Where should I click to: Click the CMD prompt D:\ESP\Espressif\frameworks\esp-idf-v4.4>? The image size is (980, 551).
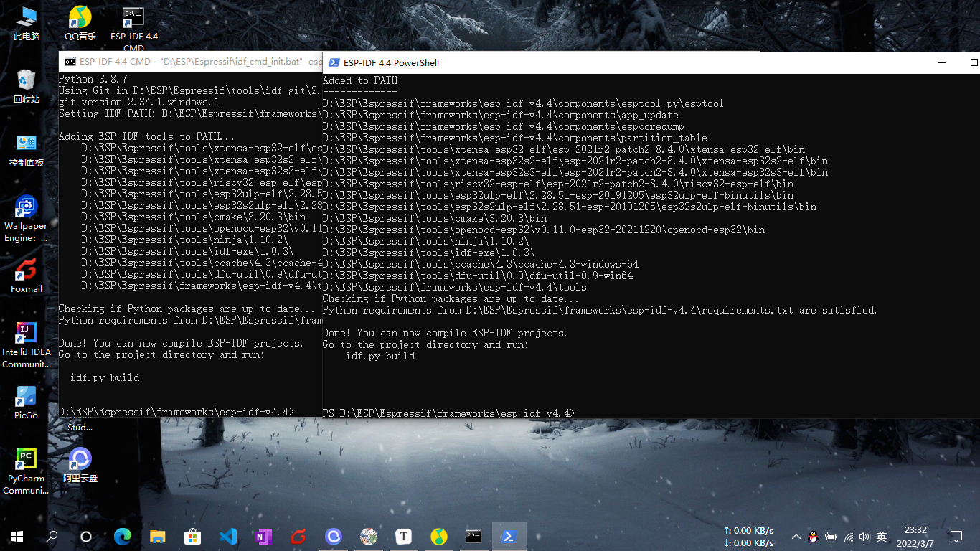tap(176, 412)
